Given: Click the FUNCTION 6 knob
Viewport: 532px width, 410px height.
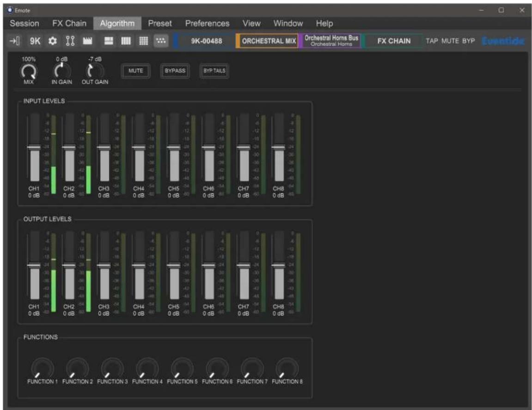Looking at the screenshot, I should point(217,368).
